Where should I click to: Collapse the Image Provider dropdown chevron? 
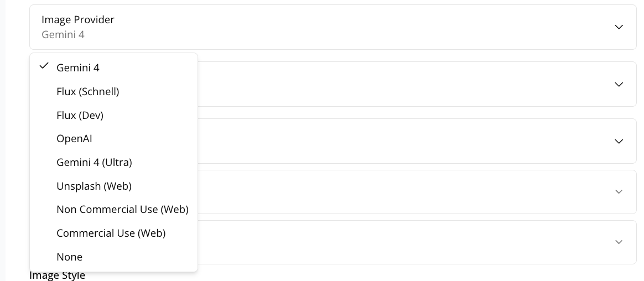[619, 27]
